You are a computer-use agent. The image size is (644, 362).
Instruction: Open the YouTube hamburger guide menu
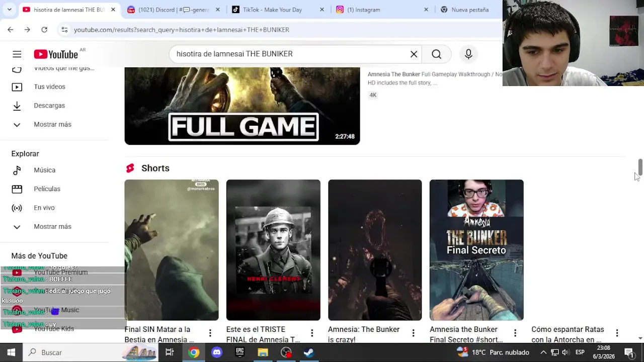(17, 54)
